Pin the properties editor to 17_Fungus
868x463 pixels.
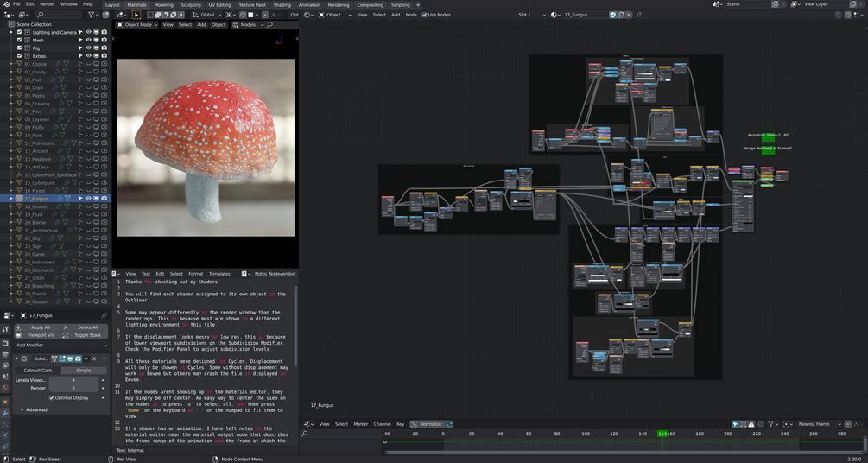pos(104,315)
